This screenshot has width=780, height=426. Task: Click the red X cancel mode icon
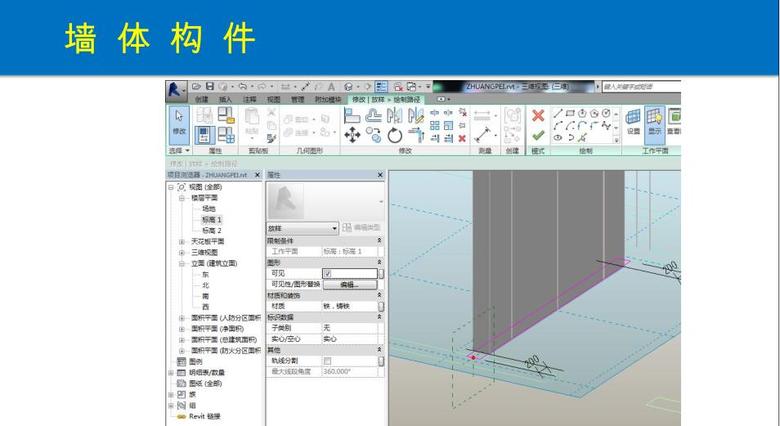point(538,115)
